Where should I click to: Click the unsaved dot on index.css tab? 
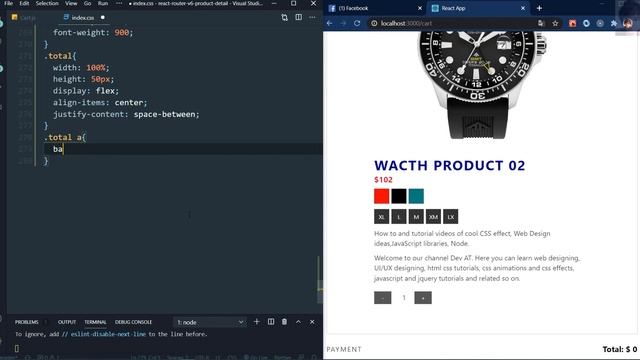tap(103, 18)
